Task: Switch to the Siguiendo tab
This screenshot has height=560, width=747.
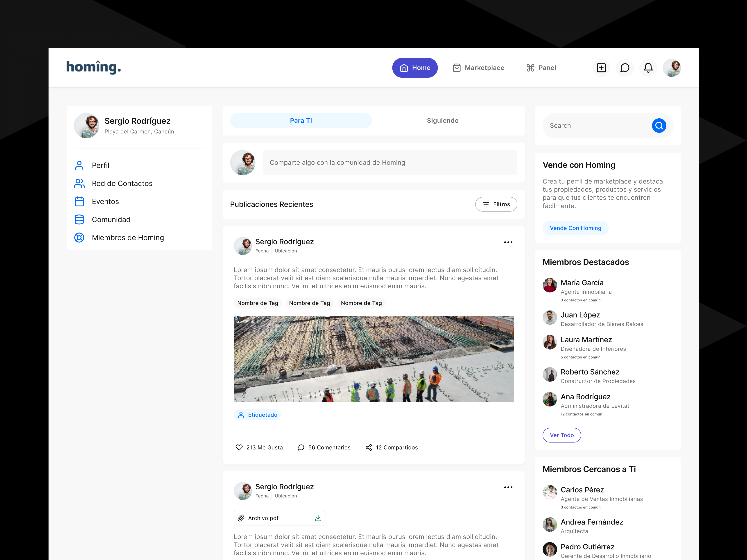Action: (x=443, y=120)
